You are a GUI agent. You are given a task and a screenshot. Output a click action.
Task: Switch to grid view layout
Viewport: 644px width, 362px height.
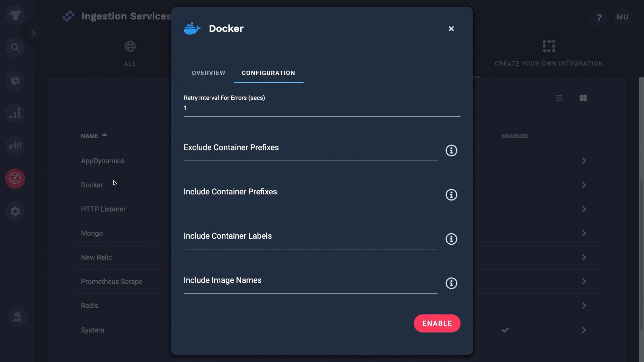tap(583, 98)
